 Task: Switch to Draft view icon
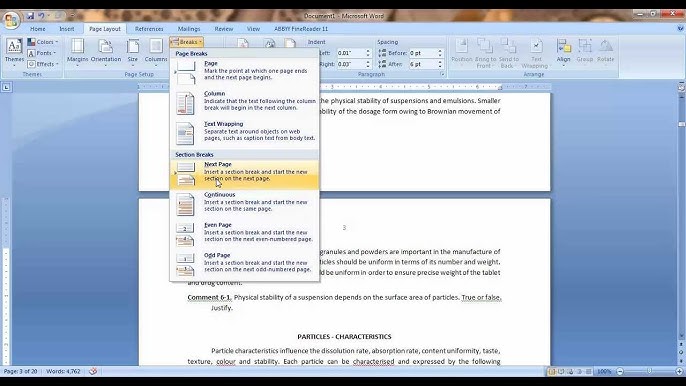coord(589,372)
